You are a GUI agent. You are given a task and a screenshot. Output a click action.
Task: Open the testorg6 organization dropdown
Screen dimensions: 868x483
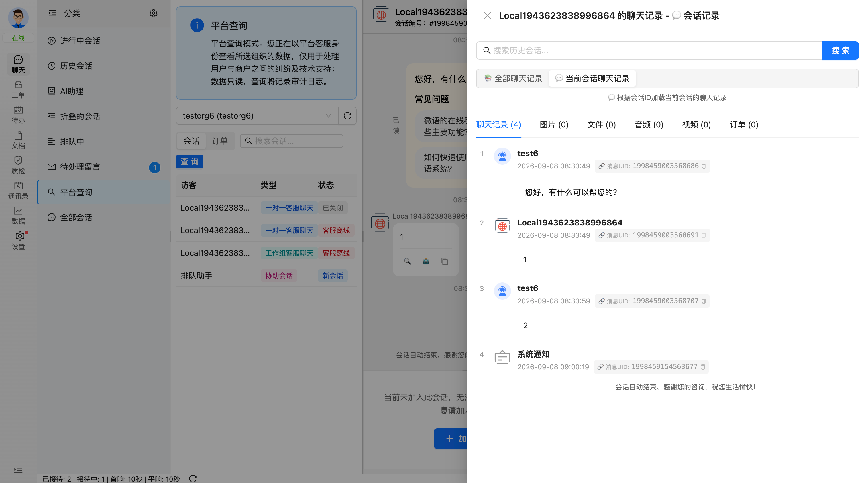pyautogui.click(x=257, y=116)
